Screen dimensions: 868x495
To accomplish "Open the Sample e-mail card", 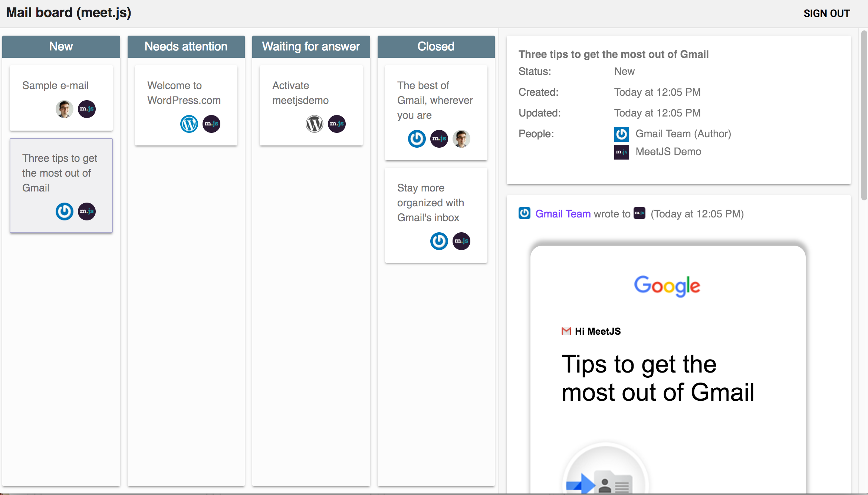I will (55, 86).
